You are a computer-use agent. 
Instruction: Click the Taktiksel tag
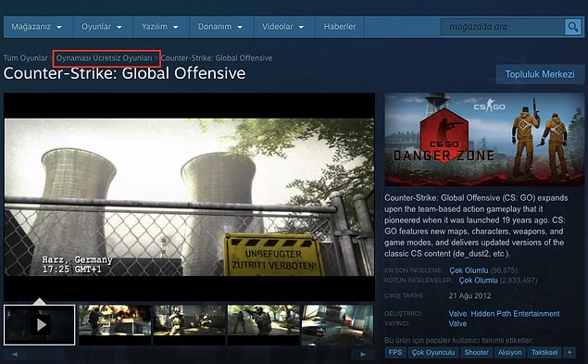coord(544,352)
